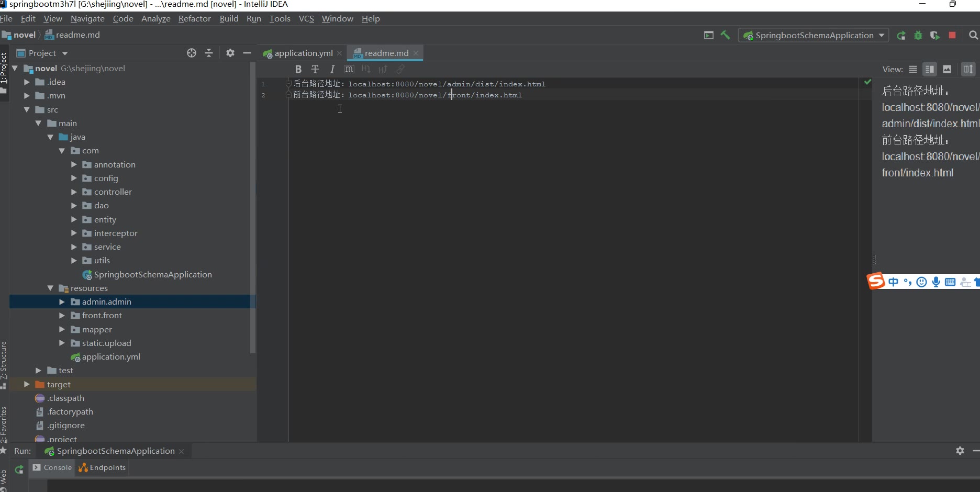Click the Run with Coverage icon
980x492 pixels.
pos(935,36)
